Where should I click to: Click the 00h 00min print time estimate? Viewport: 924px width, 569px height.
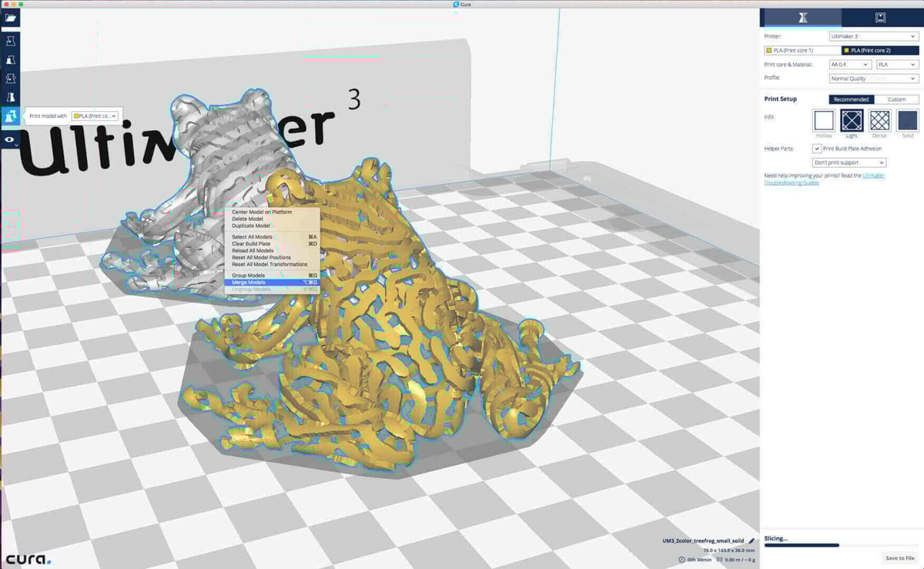pyautogui.click(x=698, y=560)
